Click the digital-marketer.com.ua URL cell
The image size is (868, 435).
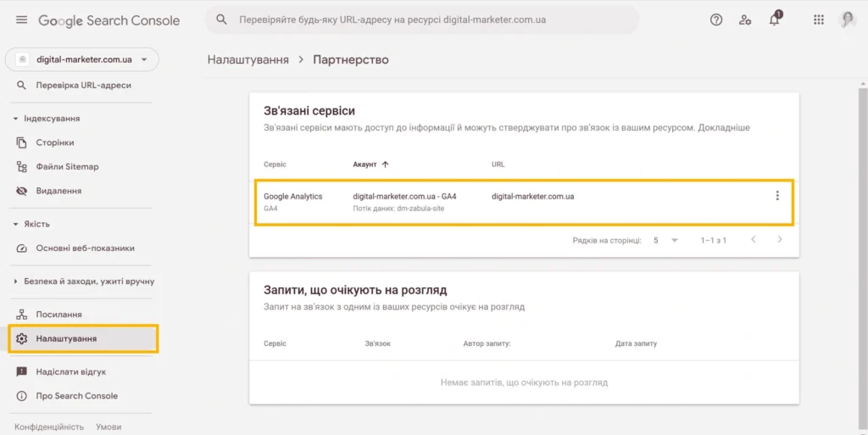532,197
